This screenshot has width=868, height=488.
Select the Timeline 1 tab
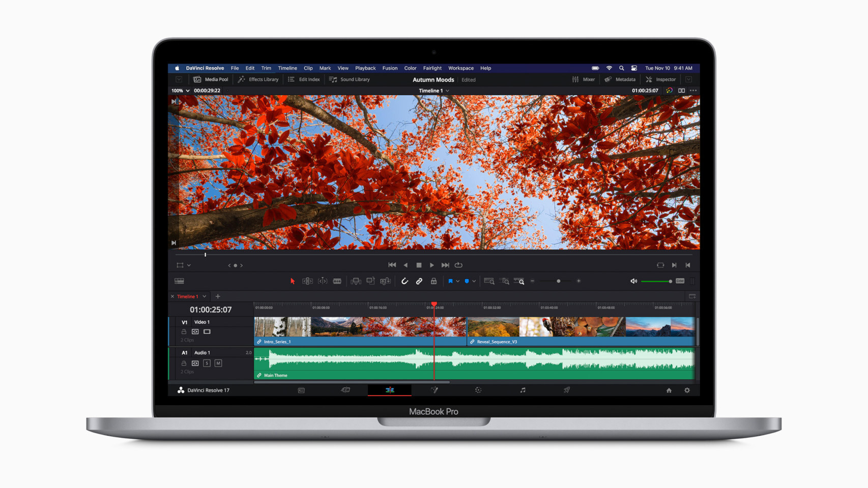click(x=188, y=296)
